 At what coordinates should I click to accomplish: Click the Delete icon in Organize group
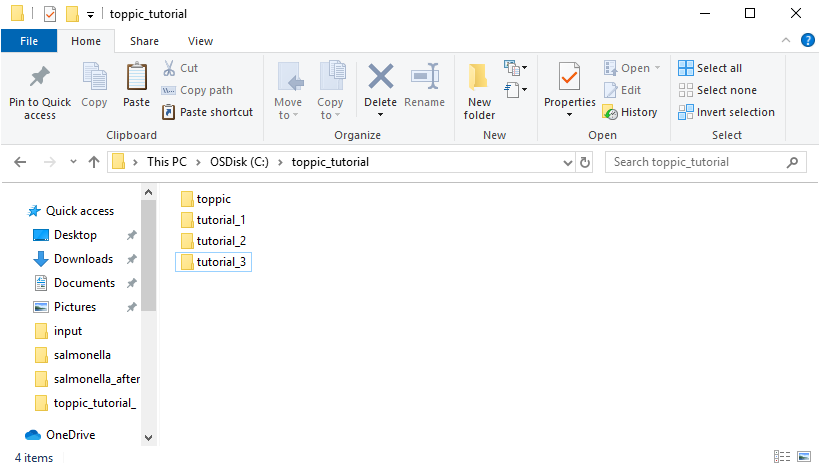380,78
